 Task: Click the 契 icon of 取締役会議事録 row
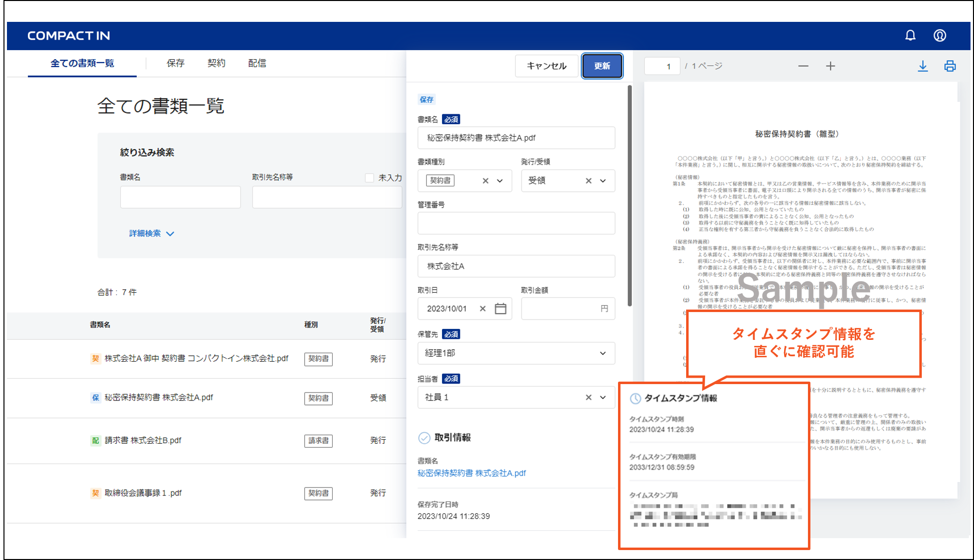(95, 493)
